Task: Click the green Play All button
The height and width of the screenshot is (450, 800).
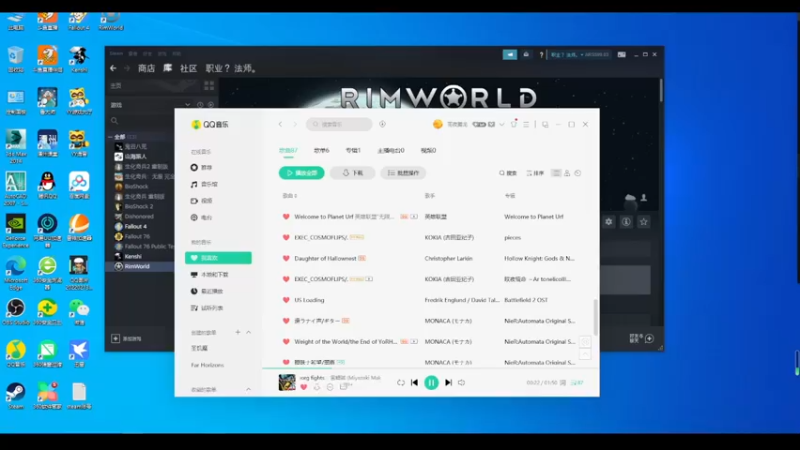Action: click(x=302, y=173)
